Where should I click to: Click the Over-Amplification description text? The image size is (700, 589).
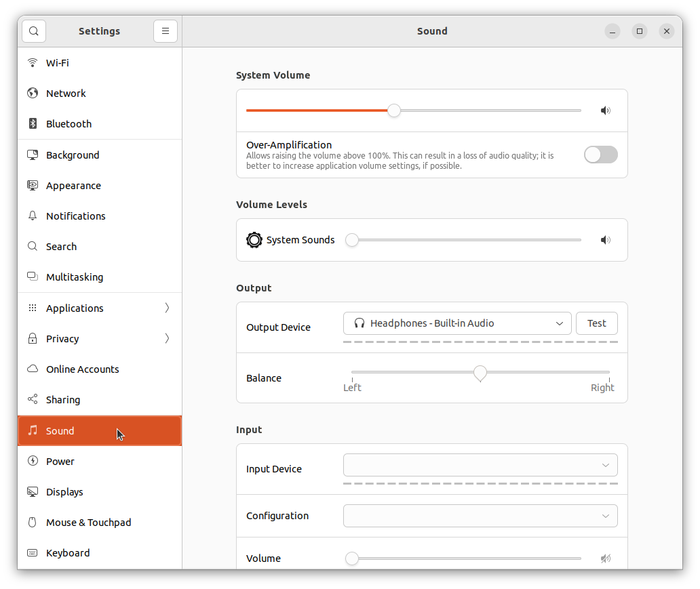(x=400, y=161)
